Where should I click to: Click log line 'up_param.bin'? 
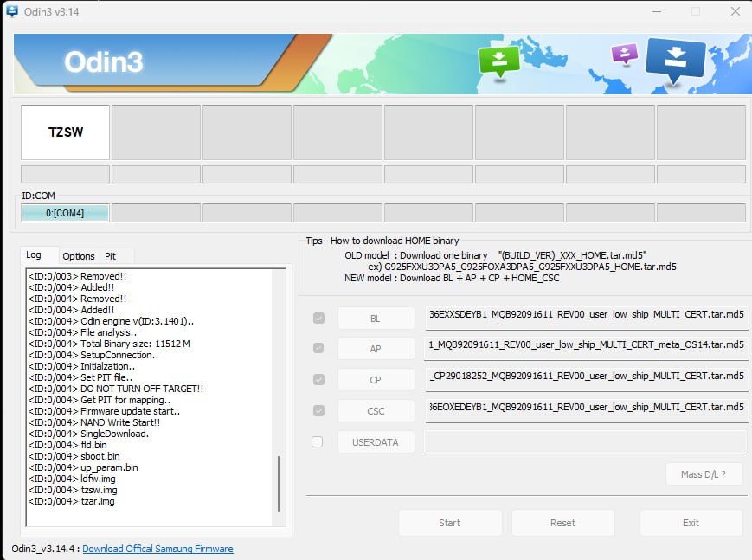pos(83,467)
